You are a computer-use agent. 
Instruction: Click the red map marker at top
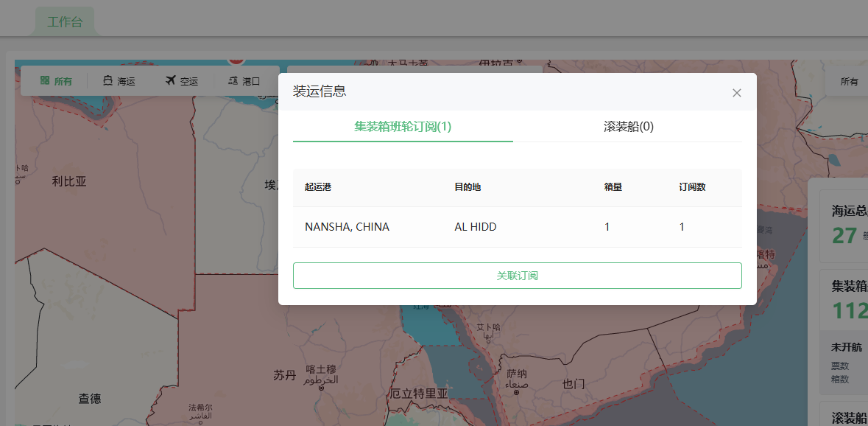point(236,58)
